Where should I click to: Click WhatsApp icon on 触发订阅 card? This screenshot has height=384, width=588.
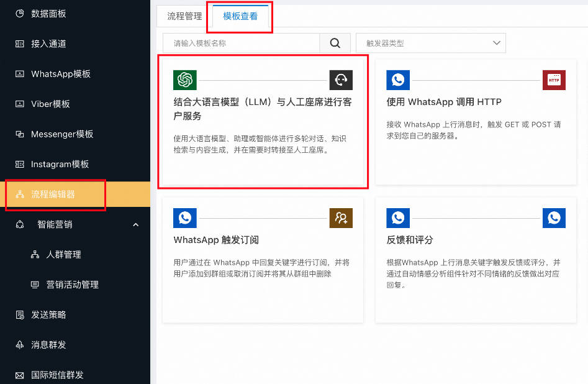click(185, 218)
